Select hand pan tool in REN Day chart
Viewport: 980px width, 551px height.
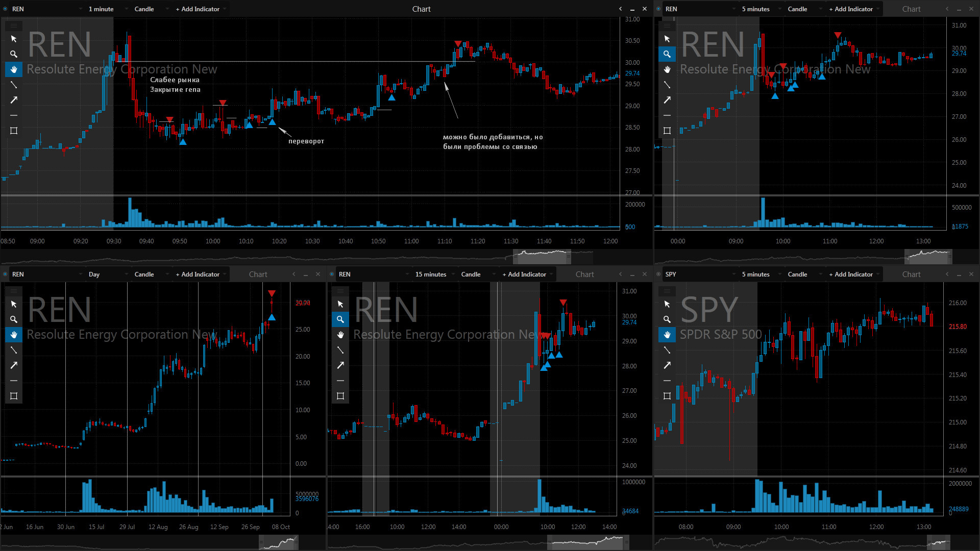[x=14, y=335]
